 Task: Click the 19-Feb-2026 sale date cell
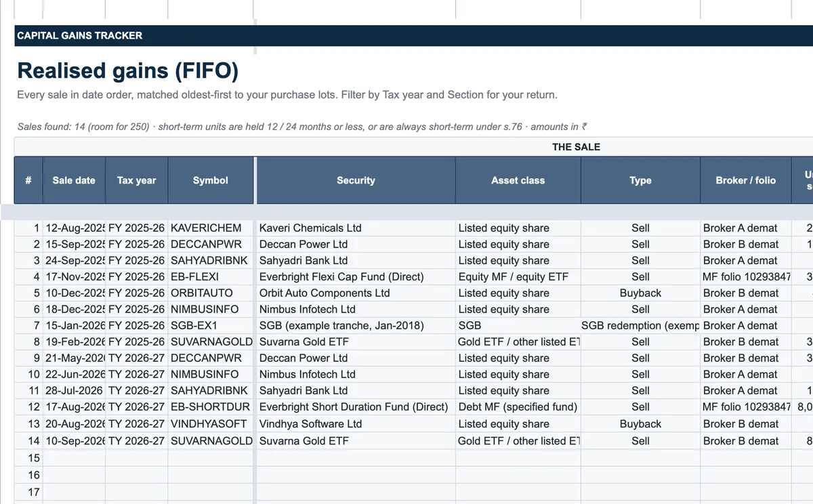coord(74,342)
